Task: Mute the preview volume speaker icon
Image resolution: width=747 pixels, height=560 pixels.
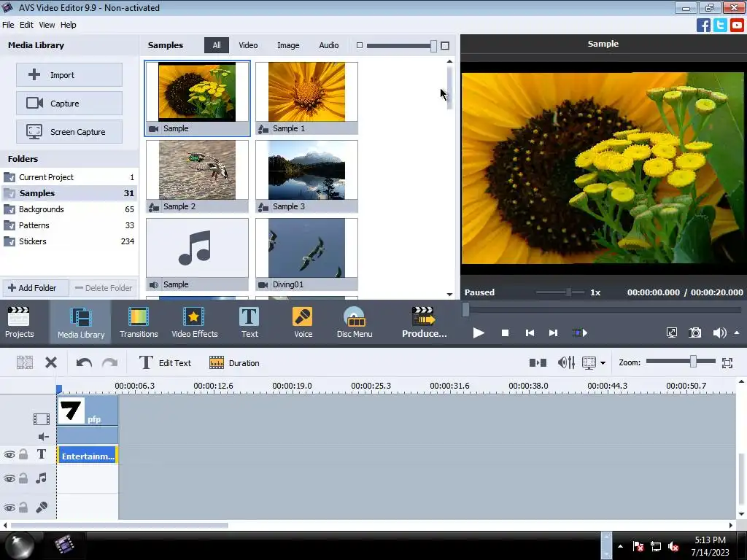Action: (x=719, y=332)
